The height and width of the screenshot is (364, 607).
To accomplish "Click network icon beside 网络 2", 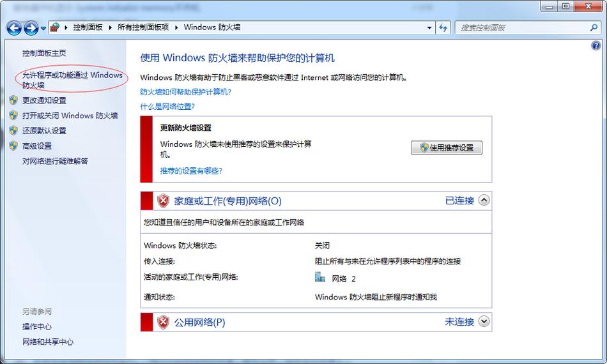I will coord(319,277).
